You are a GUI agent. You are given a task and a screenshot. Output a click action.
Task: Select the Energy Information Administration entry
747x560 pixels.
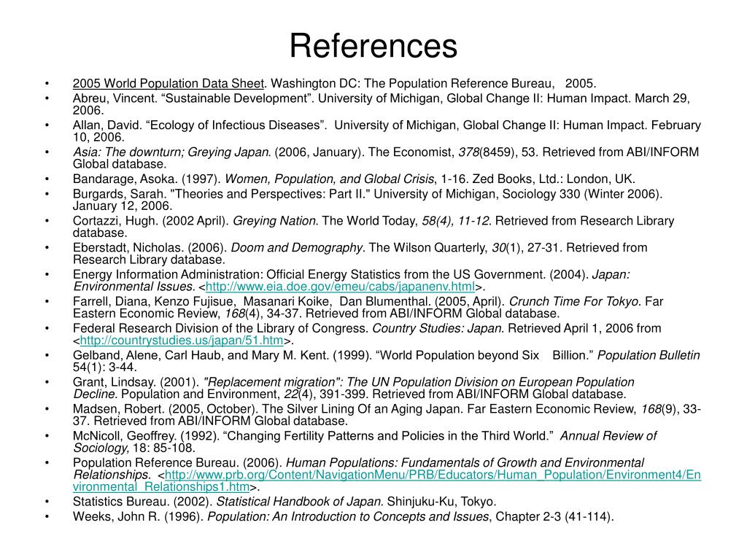coord(352,281)
